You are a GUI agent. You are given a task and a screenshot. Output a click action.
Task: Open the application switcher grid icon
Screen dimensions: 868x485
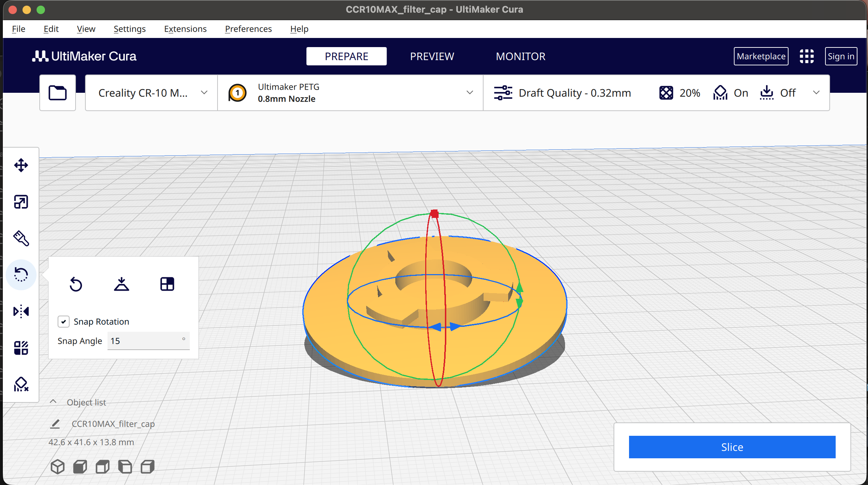[x=807, y=56]
